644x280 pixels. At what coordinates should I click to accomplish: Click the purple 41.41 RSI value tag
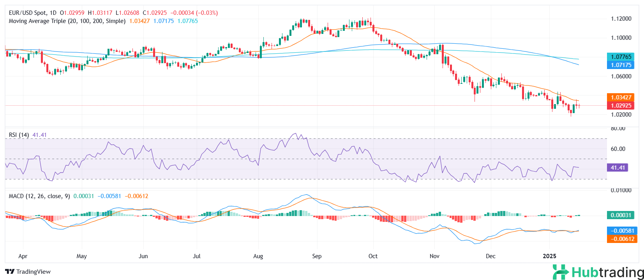tap(618, 168)
